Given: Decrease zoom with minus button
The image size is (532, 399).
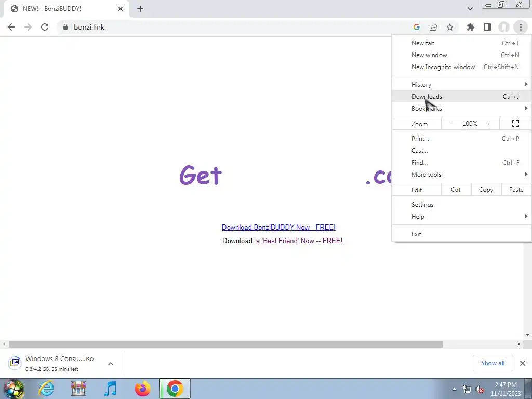Looking at the screenshot, I should [450, 124].
